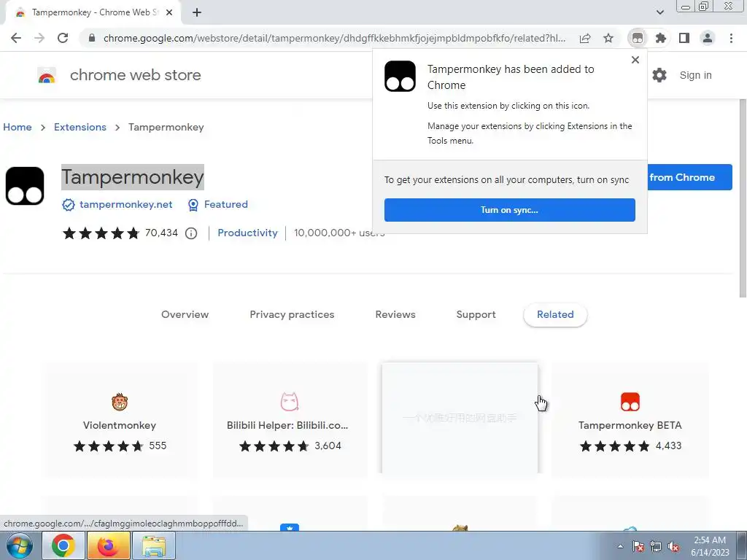
Task: Open Chrome's three-dot menu
Action: pyautogui.click(x=731, y=38)
